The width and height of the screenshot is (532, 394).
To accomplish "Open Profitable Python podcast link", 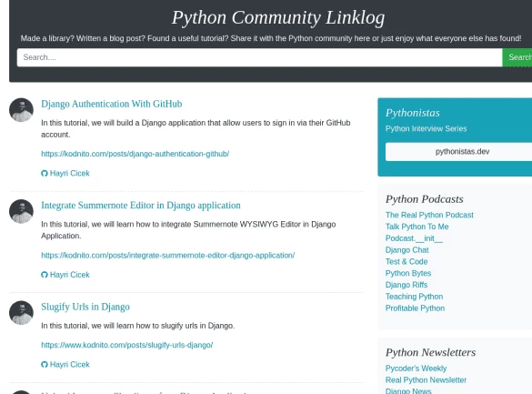I will 415,308.
